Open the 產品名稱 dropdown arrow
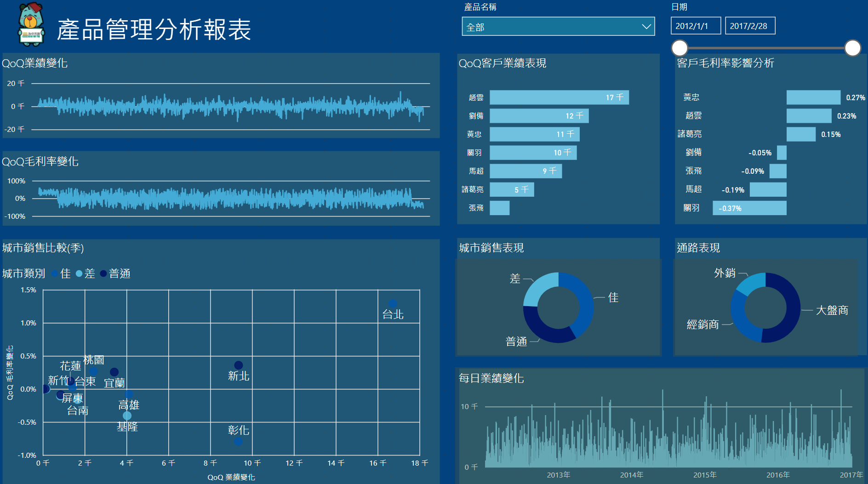The width and height of the screenshot is (868, 484). tap(646, 27)
